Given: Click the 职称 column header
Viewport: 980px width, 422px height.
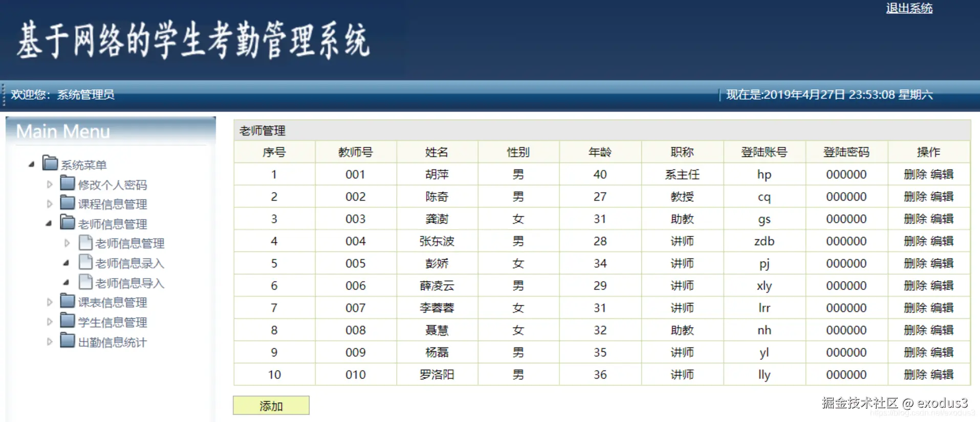Looking at the screenshot, I should tap(682, 152).
